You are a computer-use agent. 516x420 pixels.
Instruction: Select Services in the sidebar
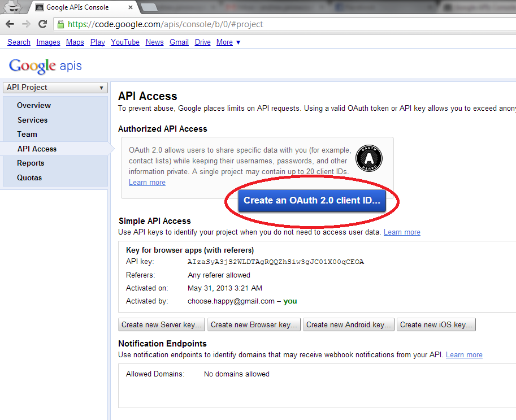click(32, 120)
